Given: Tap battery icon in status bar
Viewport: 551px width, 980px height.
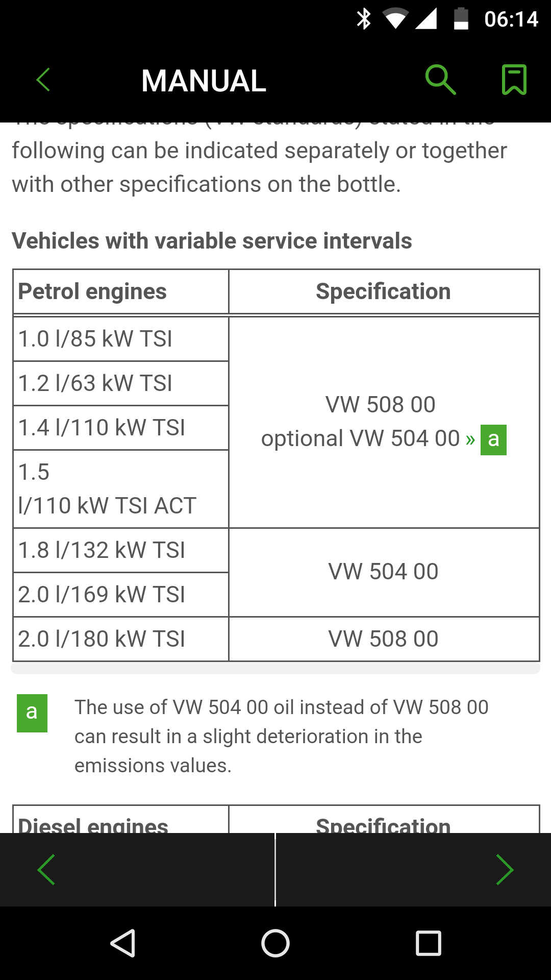Looking at the screenshot, I should pos(461,19).
